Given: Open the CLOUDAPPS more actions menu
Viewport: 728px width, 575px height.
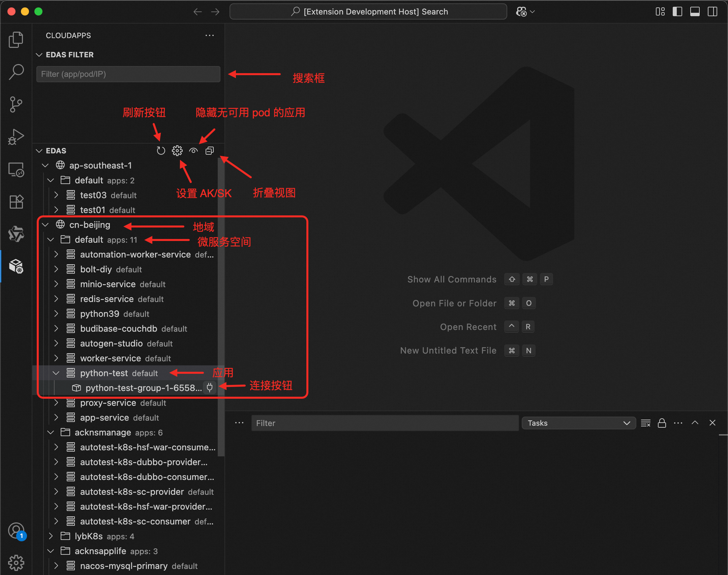Looking at the screenshot, I should (x=210, y=35).
